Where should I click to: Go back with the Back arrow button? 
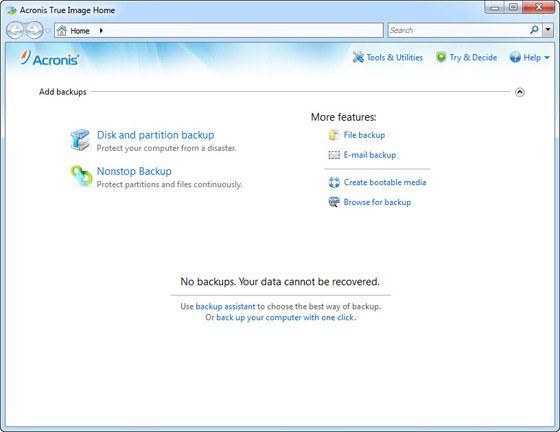(x=15, y=30)
